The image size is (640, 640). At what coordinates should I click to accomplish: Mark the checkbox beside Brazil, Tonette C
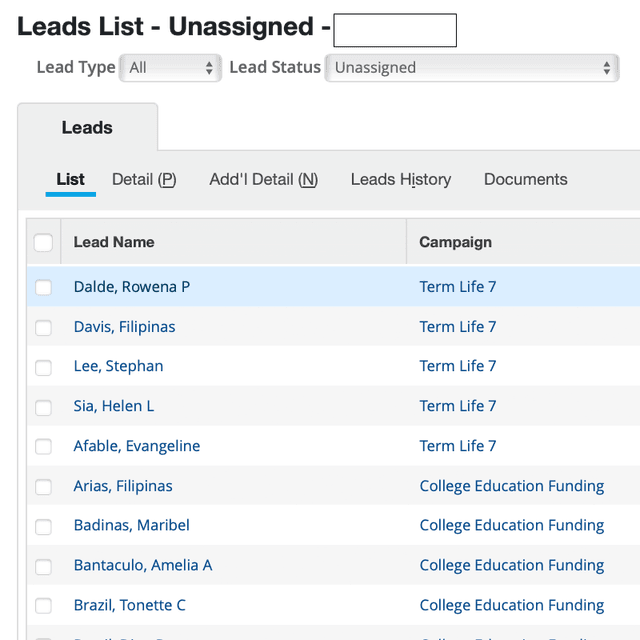(x=43, y=606)
